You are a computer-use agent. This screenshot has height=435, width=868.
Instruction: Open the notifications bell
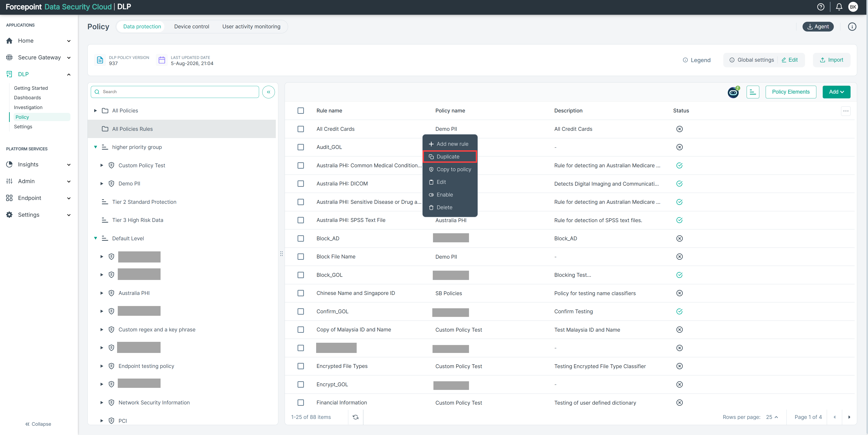click(x=839, y=7)
